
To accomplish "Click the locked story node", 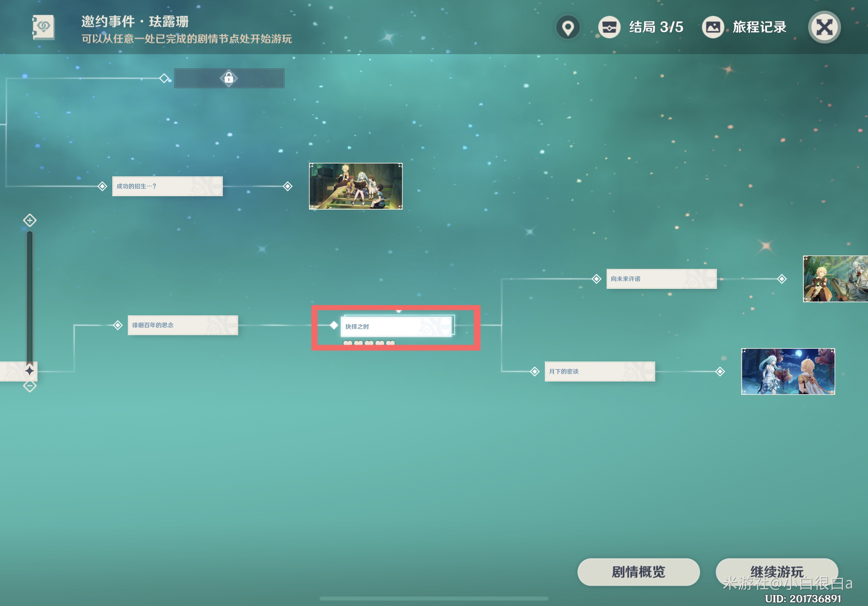I will (229, 78).
